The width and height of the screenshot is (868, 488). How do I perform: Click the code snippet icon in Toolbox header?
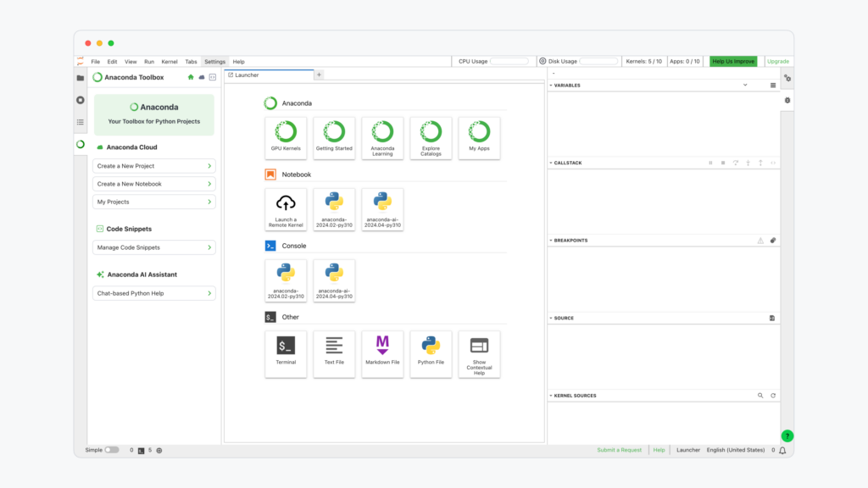213,77
